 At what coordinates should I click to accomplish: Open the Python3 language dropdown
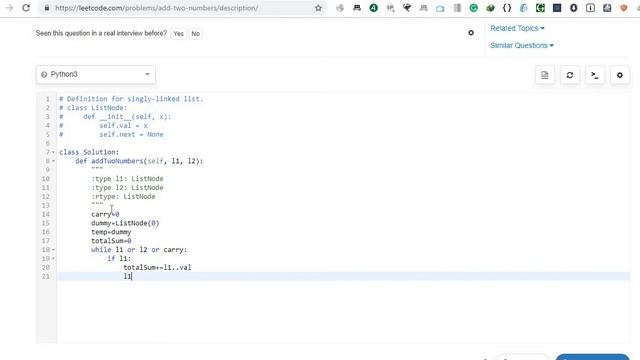pos(96,74)
